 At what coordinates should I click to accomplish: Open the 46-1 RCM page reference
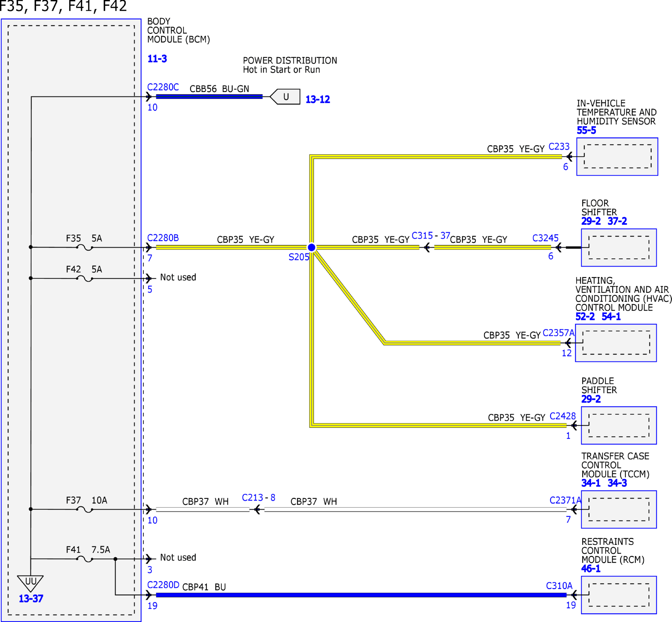(591, 568)
